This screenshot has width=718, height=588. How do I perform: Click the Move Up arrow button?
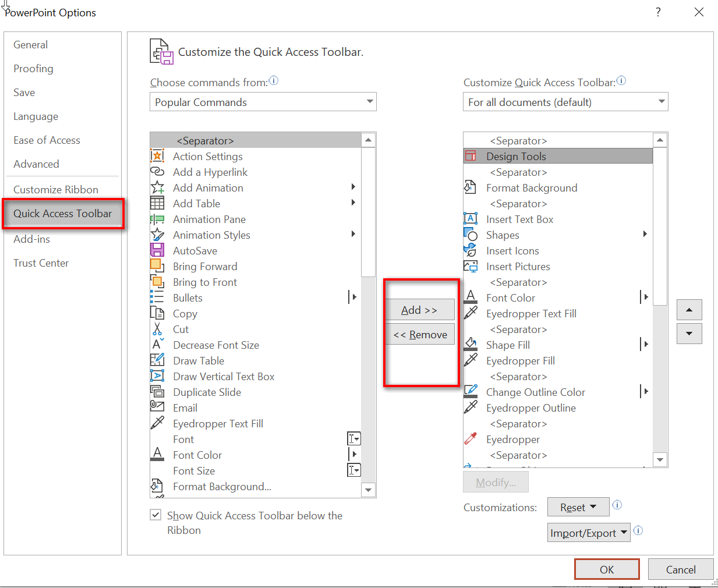pyautogui.click(x=689, y=310)
